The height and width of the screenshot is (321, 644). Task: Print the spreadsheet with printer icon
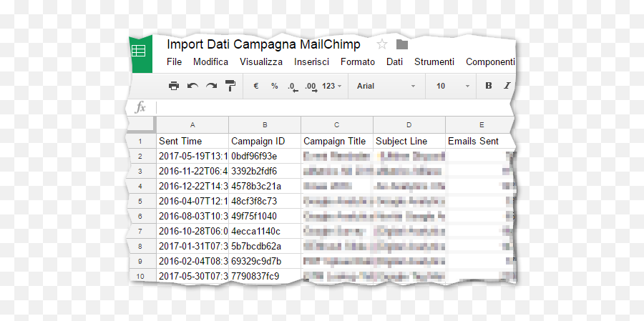click(174, 86)
